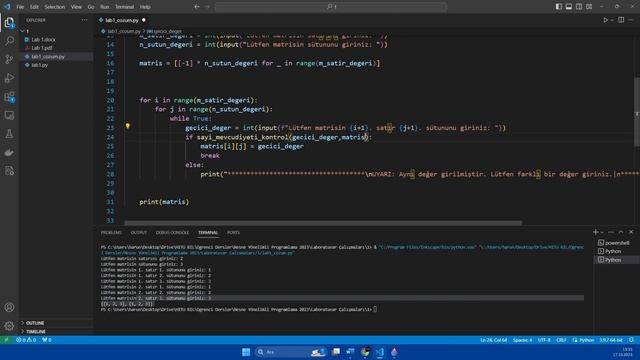Split the editor to the right
Screen dimensions: 640x360
(x=621, y=20)
